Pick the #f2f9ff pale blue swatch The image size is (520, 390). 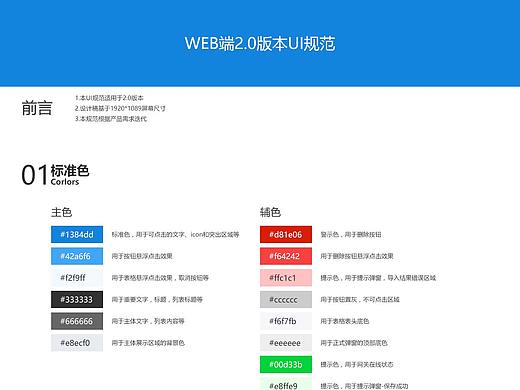tap(77, 278)
